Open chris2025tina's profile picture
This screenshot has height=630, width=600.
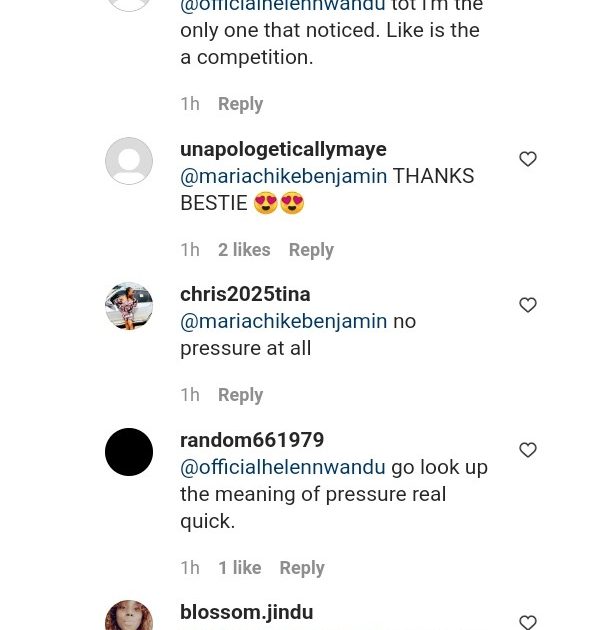point(129,306)
